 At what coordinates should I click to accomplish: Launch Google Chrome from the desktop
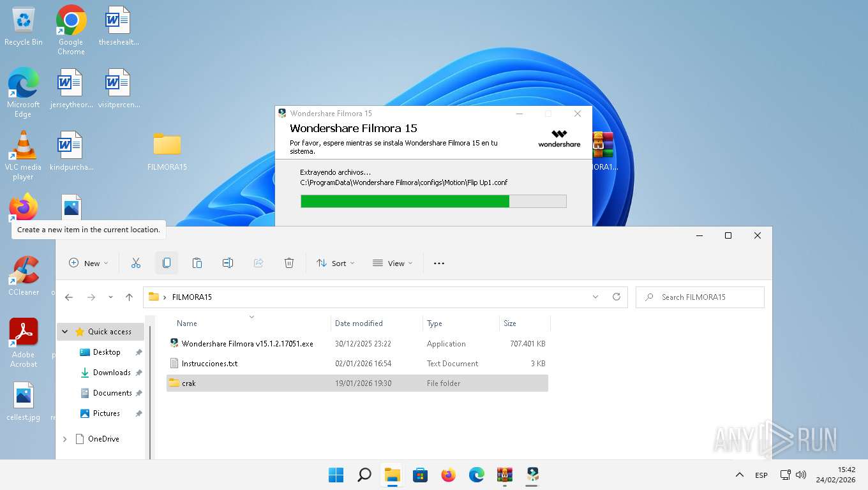point(71,30)
